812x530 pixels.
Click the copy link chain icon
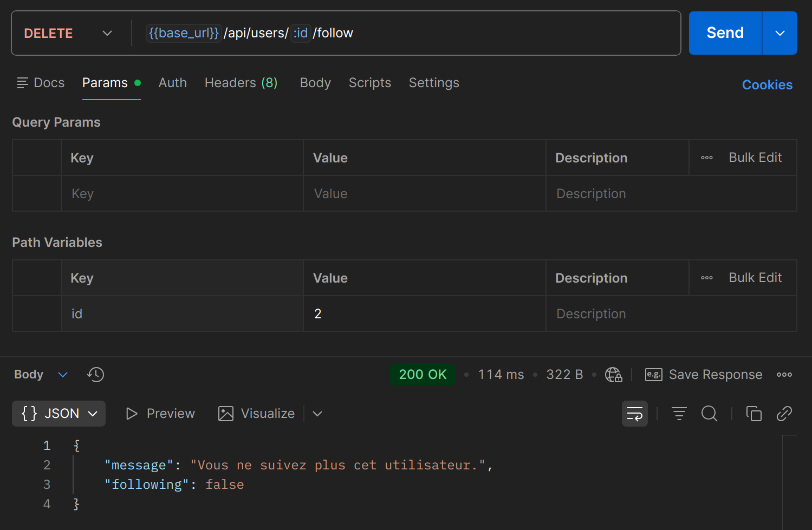pyautogui.click(x=784, y=414)
